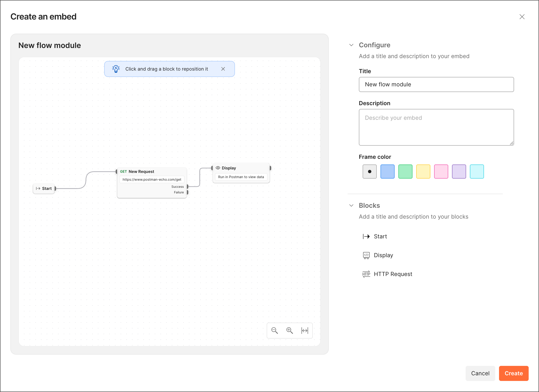Screen dimensions: 539x392
Task: Cancel embed creation
Action: pyautogui.click(x=480, y=373)
